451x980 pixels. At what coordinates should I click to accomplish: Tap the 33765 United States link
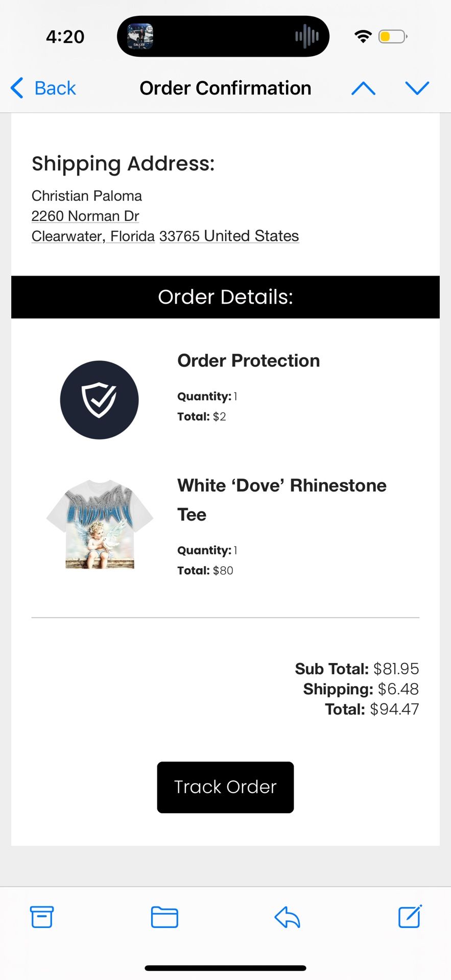click(229, 236)
